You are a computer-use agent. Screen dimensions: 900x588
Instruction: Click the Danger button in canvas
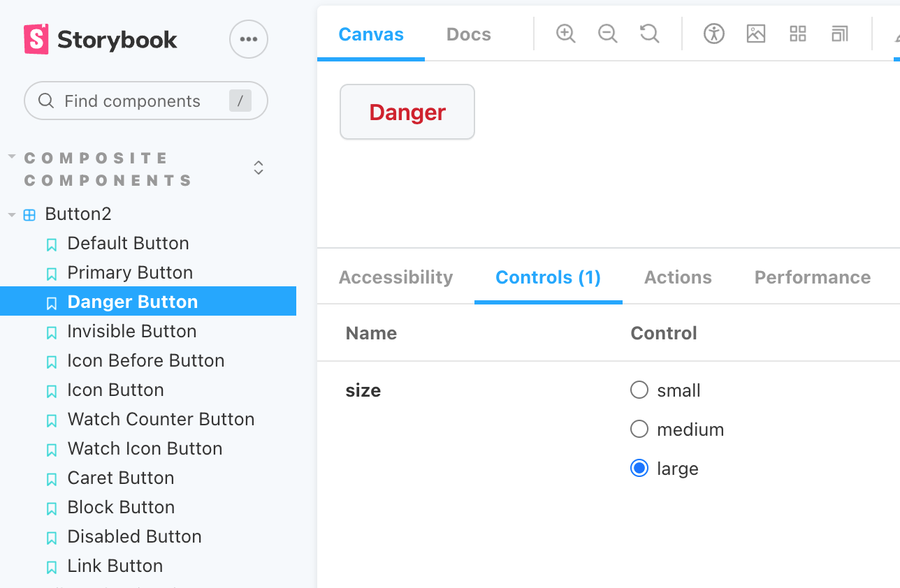pos(407,112)
